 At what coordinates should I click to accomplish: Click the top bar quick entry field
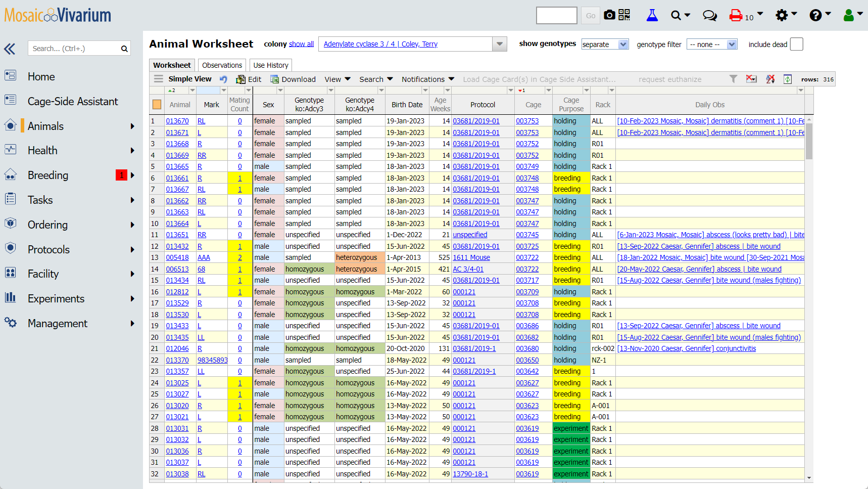tap(557, 16)
